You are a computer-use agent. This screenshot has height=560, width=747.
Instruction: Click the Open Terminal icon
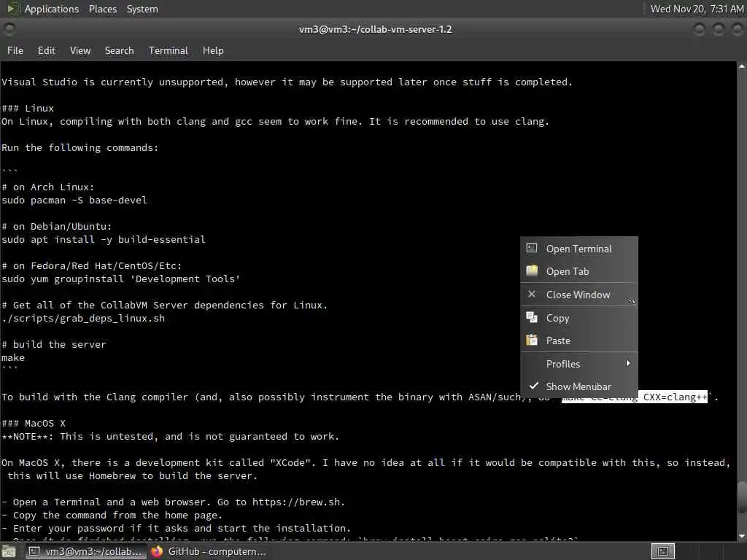coord(532,248)
